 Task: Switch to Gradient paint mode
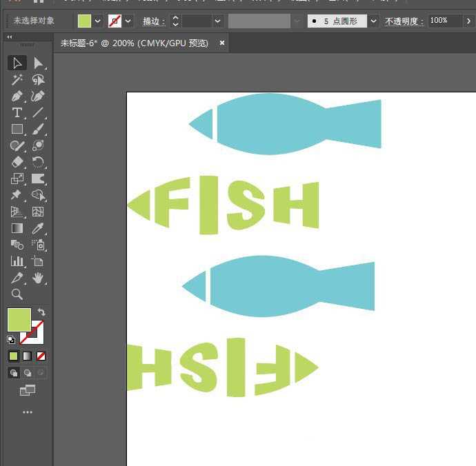click(x=28, y=356)
